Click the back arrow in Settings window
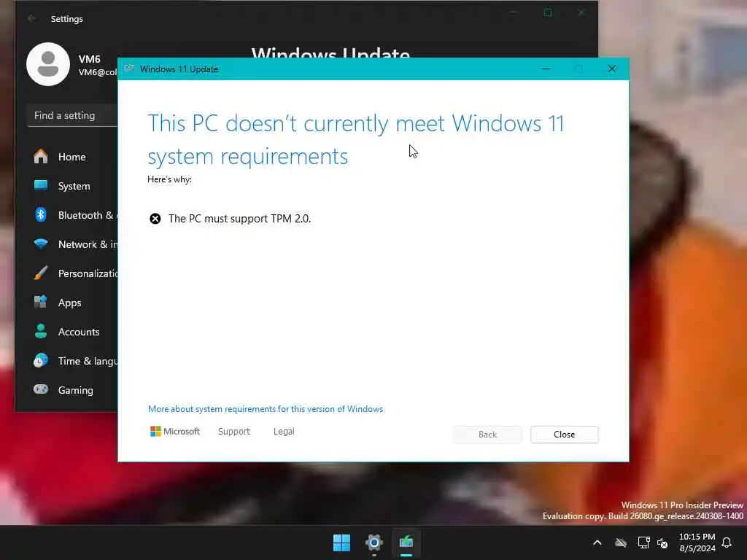The width and height of the screenshot is (747, 560). 32,18
